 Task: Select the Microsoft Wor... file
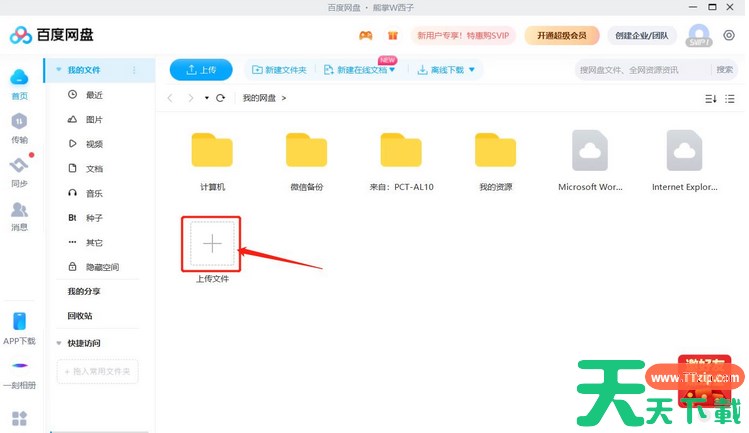pos(590,150)
